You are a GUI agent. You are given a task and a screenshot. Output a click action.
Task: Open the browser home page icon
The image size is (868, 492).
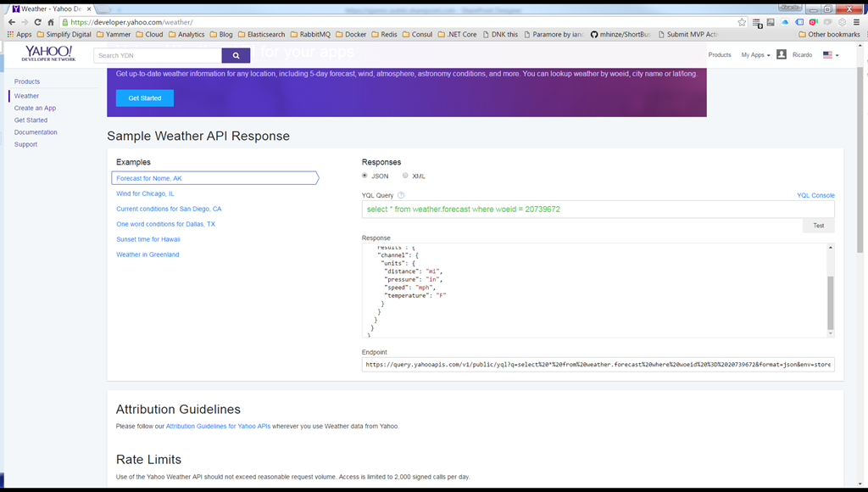pyautogui.click(x=50, y=22)
